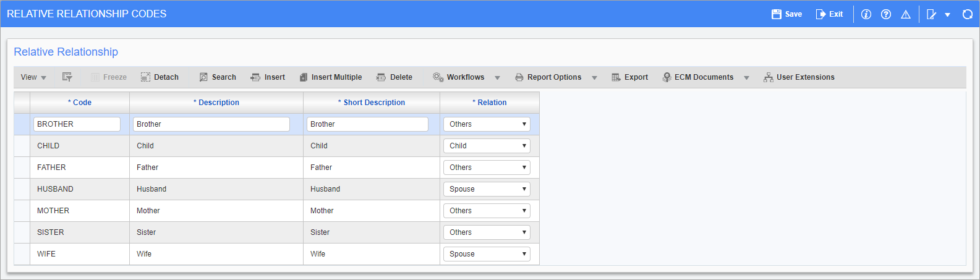Click the query-by-example icon beside View
980x280 pixels.
click(x=67, y=77)
